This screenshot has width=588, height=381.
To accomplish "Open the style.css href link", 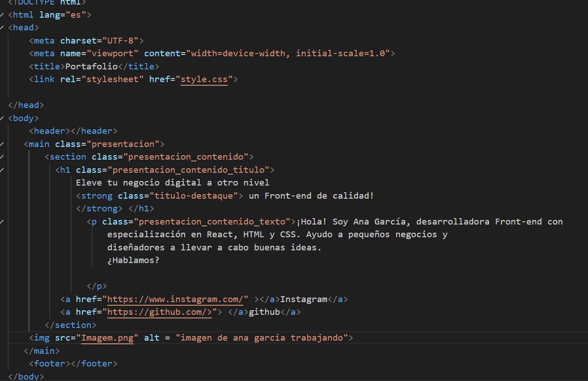I will (204, 79).
